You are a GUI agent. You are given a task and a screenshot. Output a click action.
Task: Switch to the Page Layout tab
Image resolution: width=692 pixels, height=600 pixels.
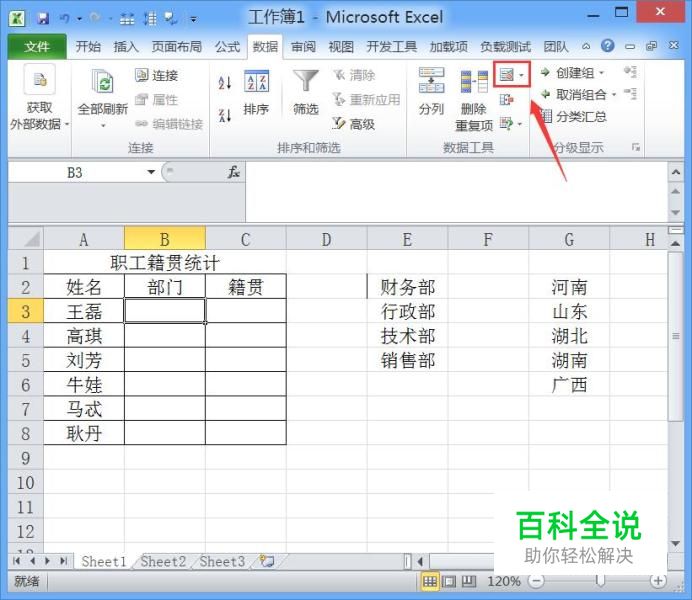coord(177,46)
